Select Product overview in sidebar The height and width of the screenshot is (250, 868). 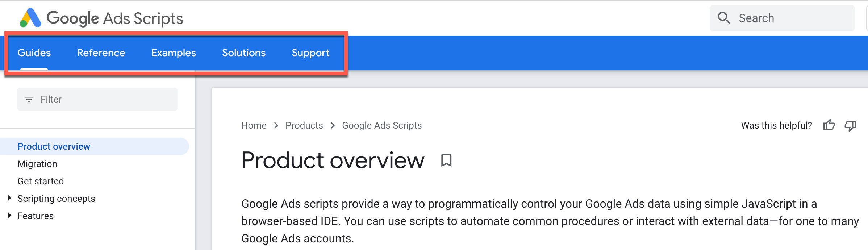[x=94, y=146]
